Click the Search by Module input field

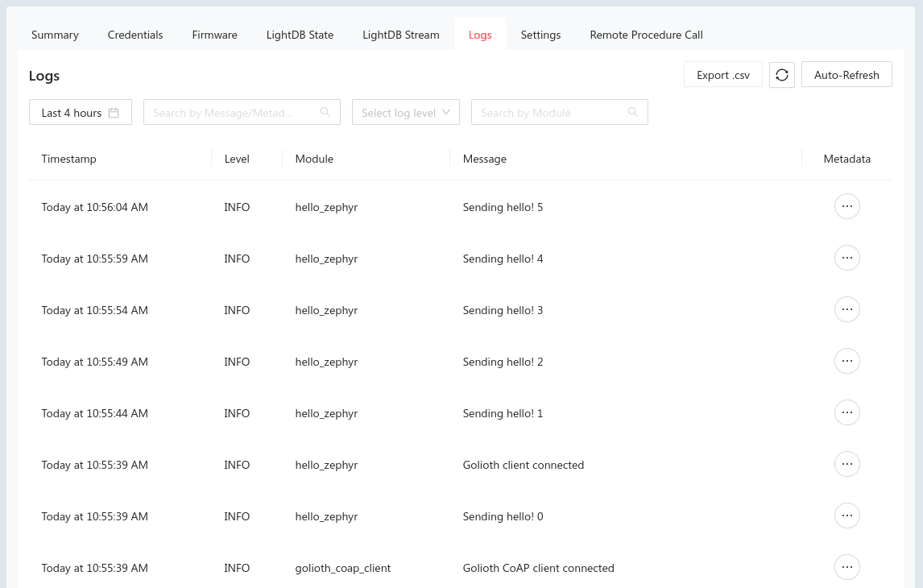[x=548, y=112]
